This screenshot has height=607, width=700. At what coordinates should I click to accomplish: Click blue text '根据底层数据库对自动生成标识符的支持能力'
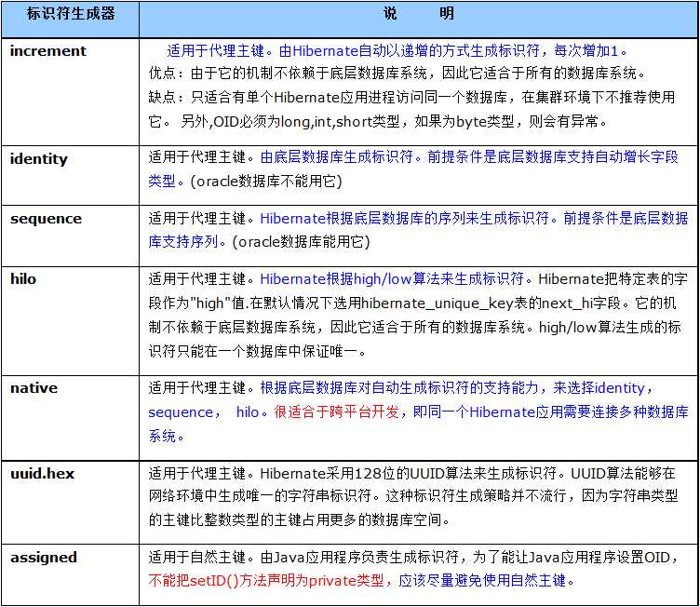click(399, 387)
